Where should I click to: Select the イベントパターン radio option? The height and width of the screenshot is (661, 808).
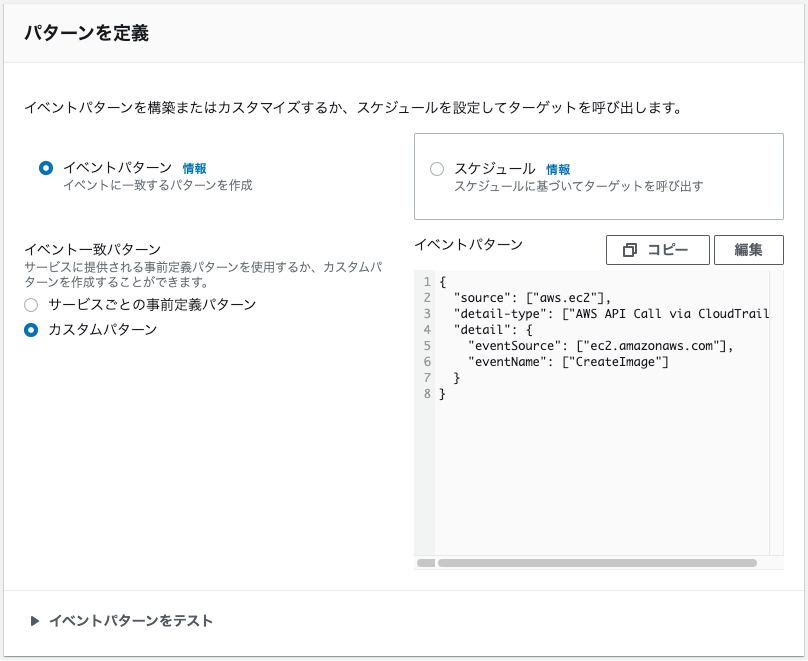pyautogui.click(x=46, y=168)
